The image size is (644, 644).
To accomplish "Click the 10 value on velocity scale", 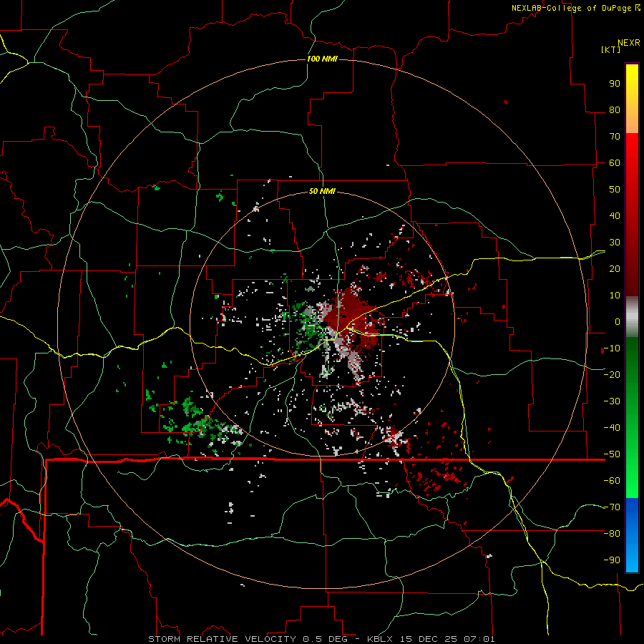I will [615, 296].
